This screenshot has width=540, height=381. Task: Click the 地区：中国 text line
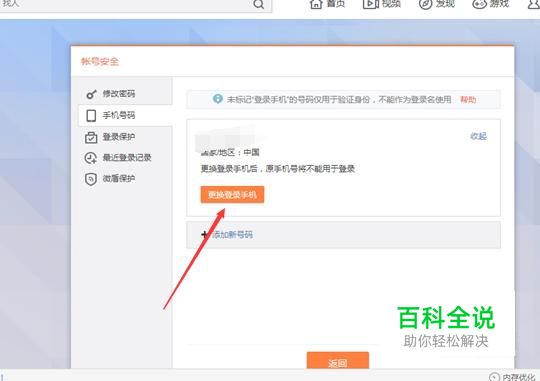tap(230, 152)
